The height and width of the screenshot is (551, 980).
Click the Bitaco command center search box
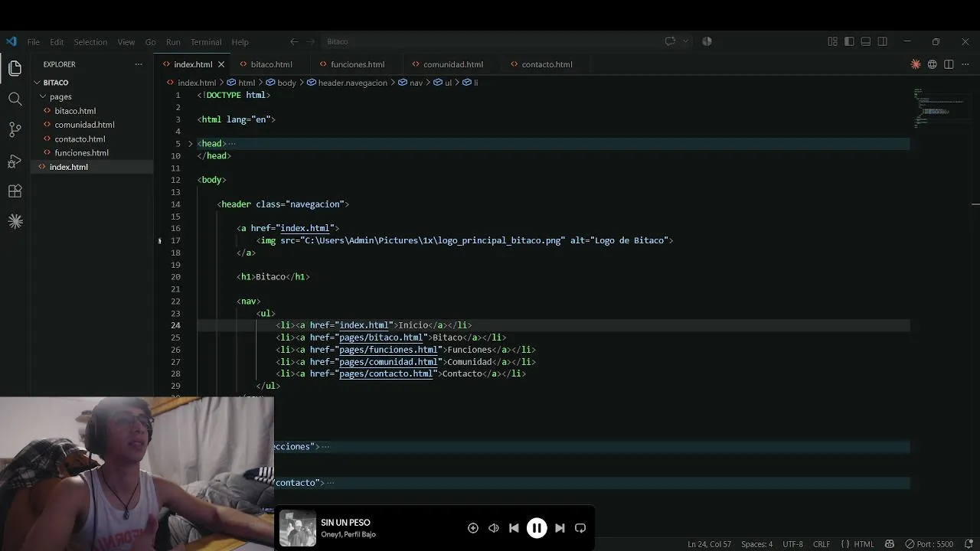[491, 41]
